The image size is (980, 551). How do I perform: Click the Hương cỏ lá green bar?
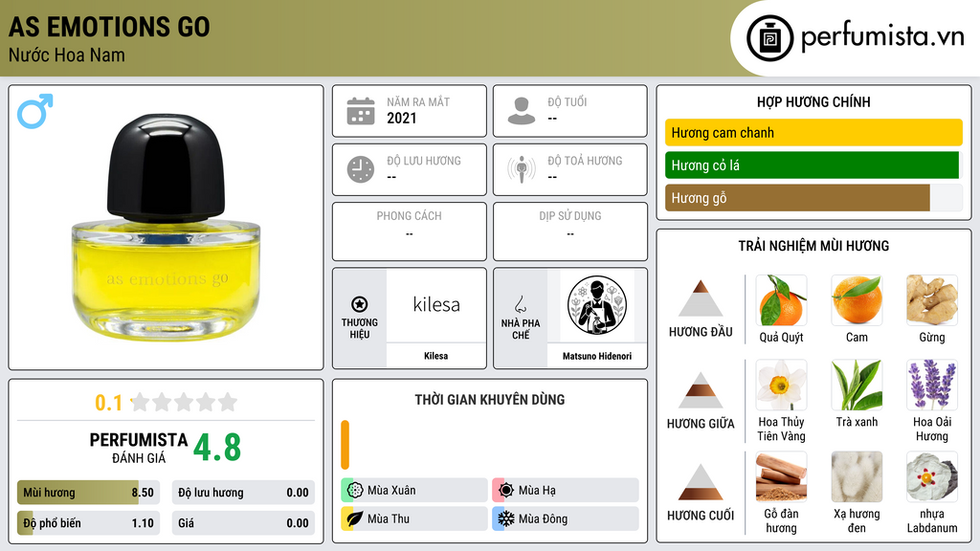[812, 165]
